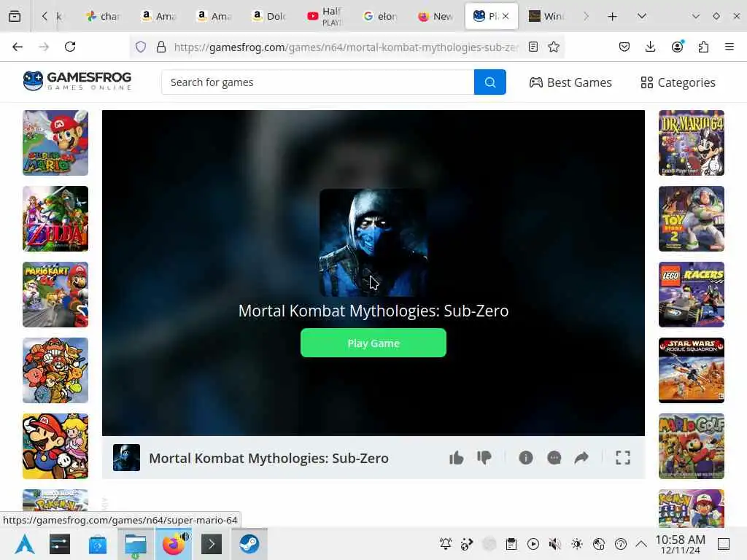
Task: Open the Arch application launcher
Action: (24, 544)
